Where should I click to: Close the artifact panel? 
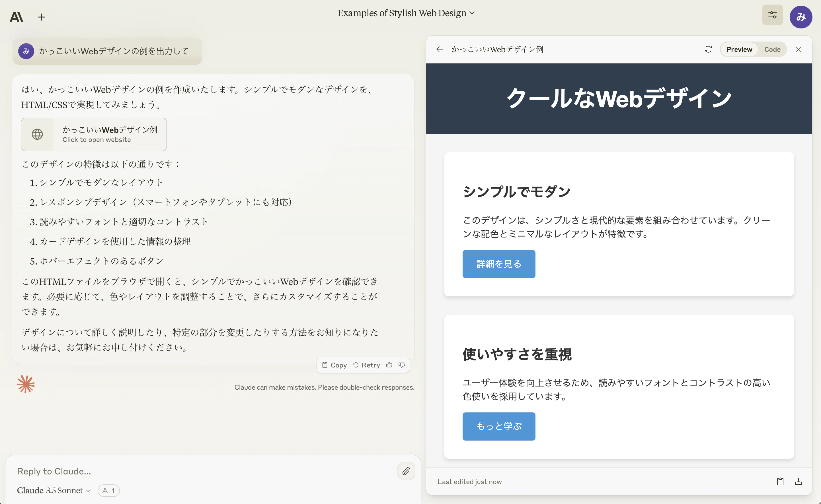click(x=798, y=49)
